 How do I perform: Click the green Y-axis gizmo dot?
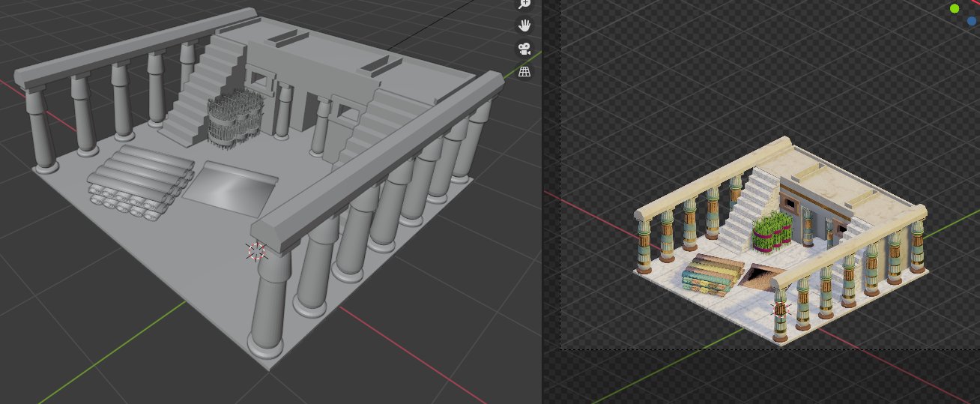(955, 9)
